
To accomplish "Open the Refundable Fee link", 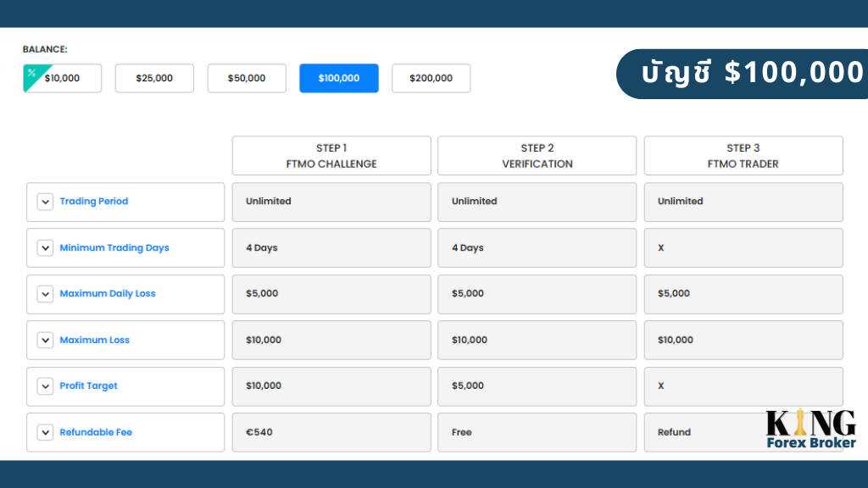I will pyautogui.click(x=96, y=432).
